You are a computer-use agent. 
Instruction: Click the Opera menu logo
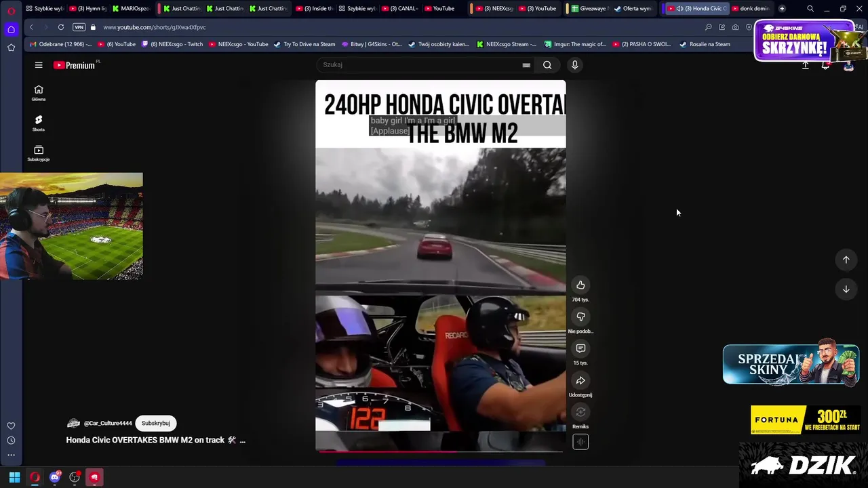click(11, 9)
